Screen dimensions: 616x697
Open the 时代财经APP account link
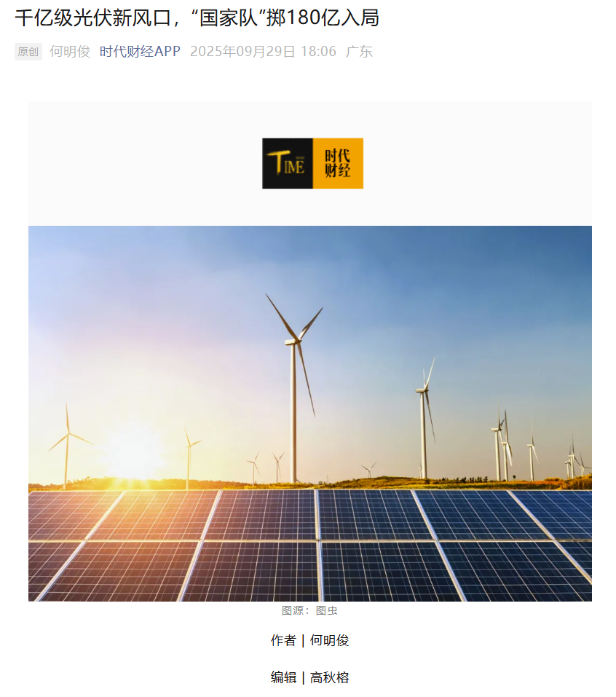pos(140,52)
